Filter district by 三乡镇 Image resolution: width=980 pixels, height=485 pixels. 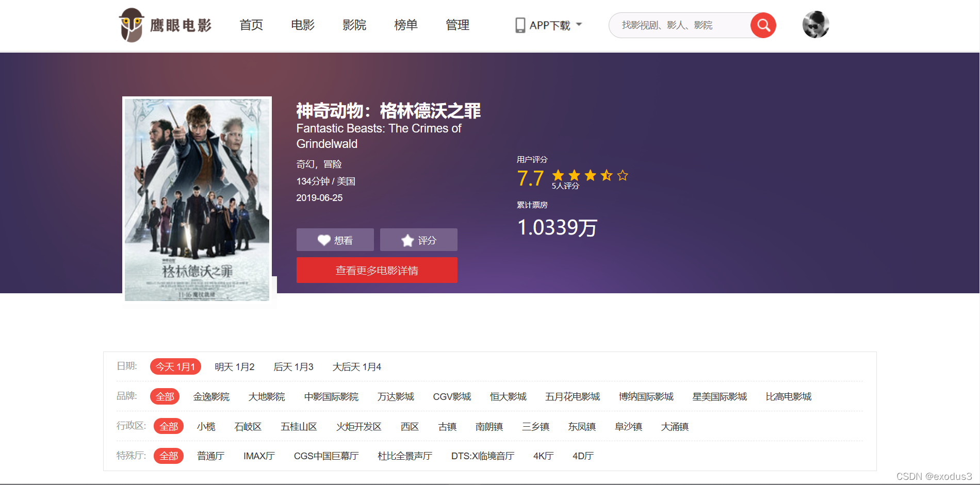(x=535, y=426)
